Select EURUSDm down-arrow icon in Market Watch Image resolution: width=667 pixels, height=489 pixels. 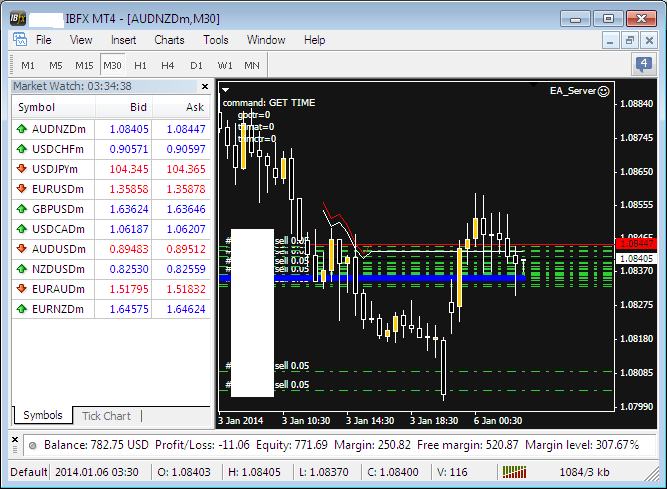pos(22,189)
